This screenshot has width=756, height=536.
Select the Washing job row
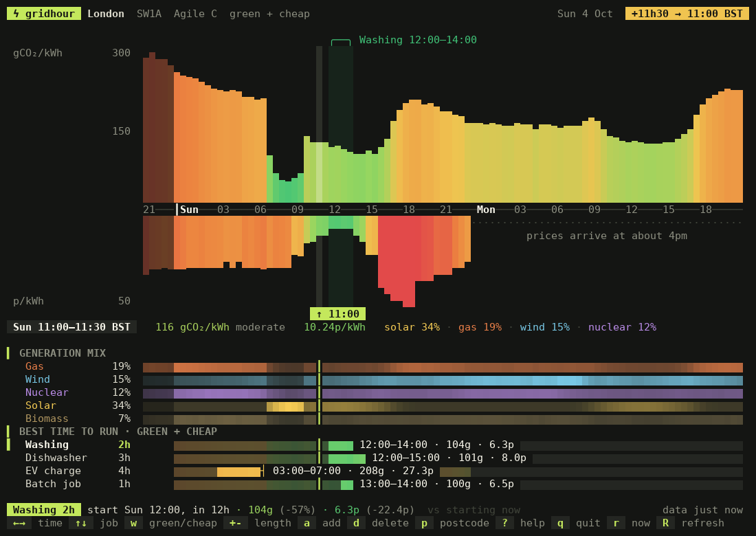375,445
